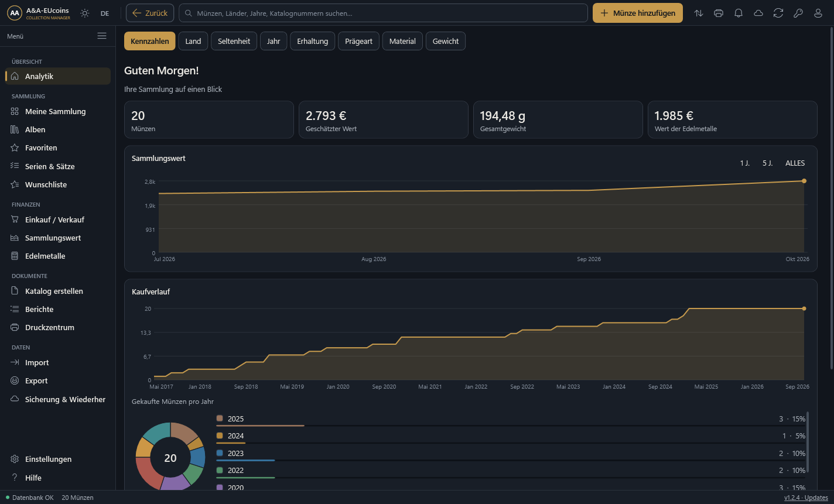Set chart range to 1 J.
This screenshot has width=834, height=504.
click(x=745, y=163)
